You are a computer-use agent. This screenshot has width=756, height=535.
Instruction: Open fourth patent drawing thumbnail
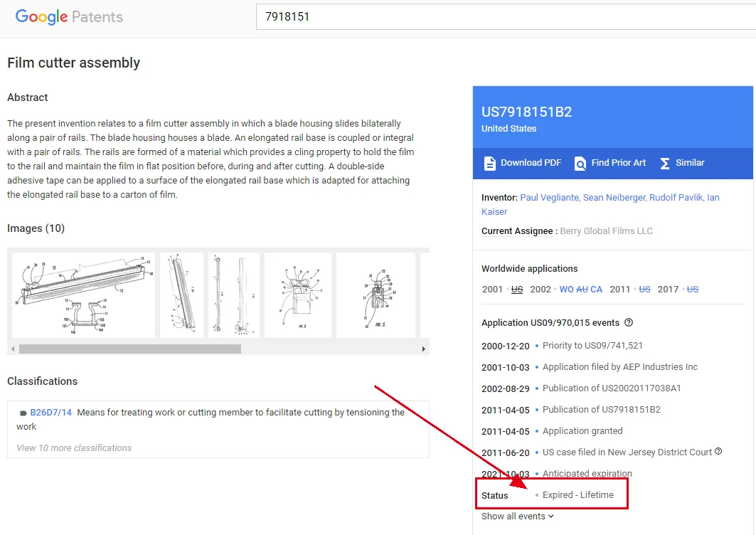pos(298,295)
